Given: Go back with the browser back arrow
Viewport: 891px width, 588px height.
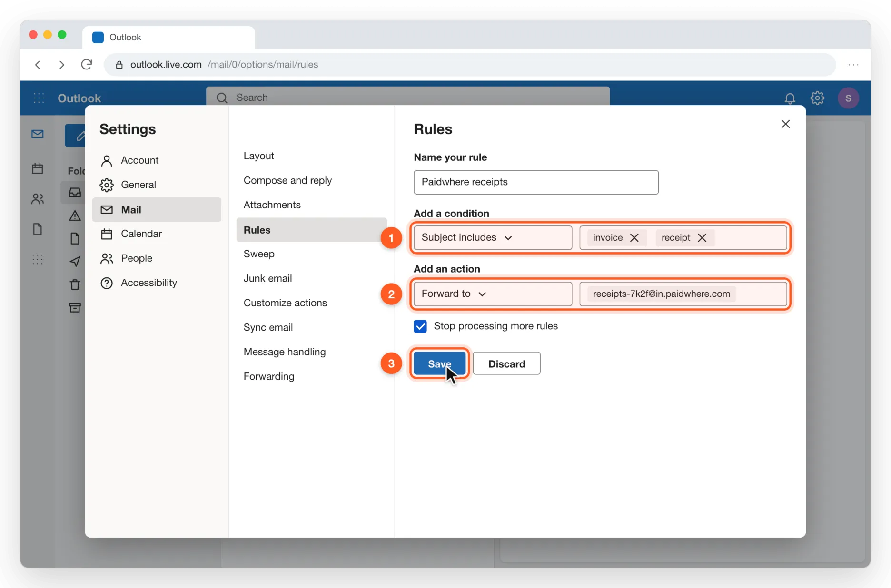Looking at the screenshot, I should (38, 65).
